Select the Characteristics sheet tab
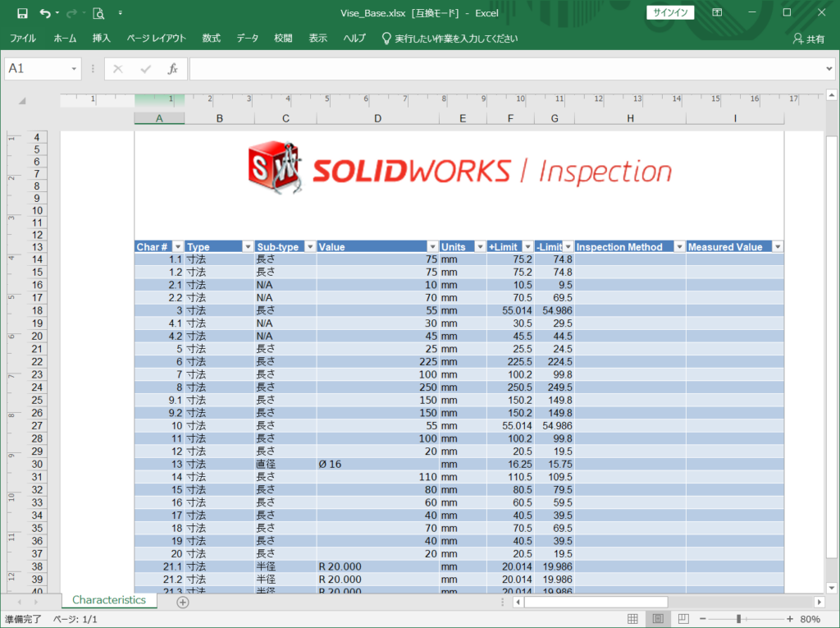The height and width of the screenshot is (628, 840). [x=108, y=600]
